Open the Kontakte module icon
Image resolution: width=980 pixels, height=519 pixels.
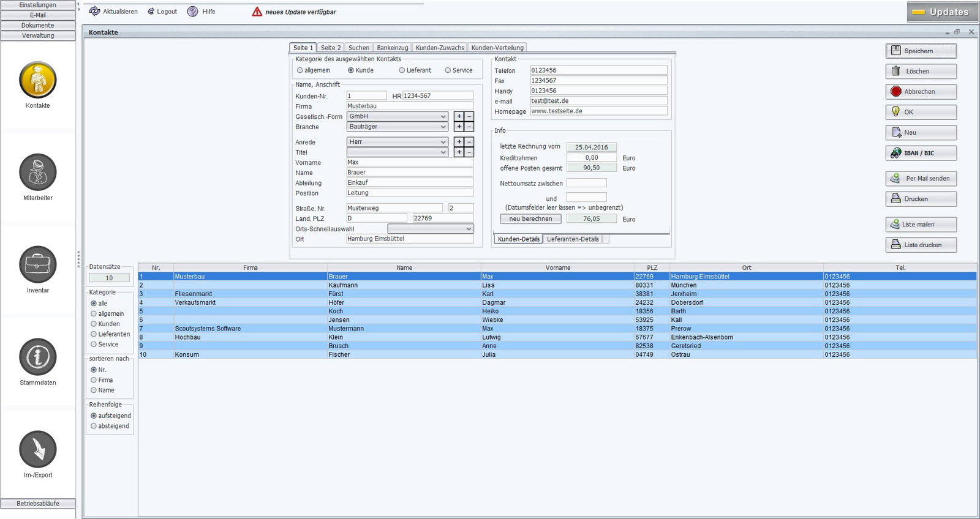pos(38,80)
